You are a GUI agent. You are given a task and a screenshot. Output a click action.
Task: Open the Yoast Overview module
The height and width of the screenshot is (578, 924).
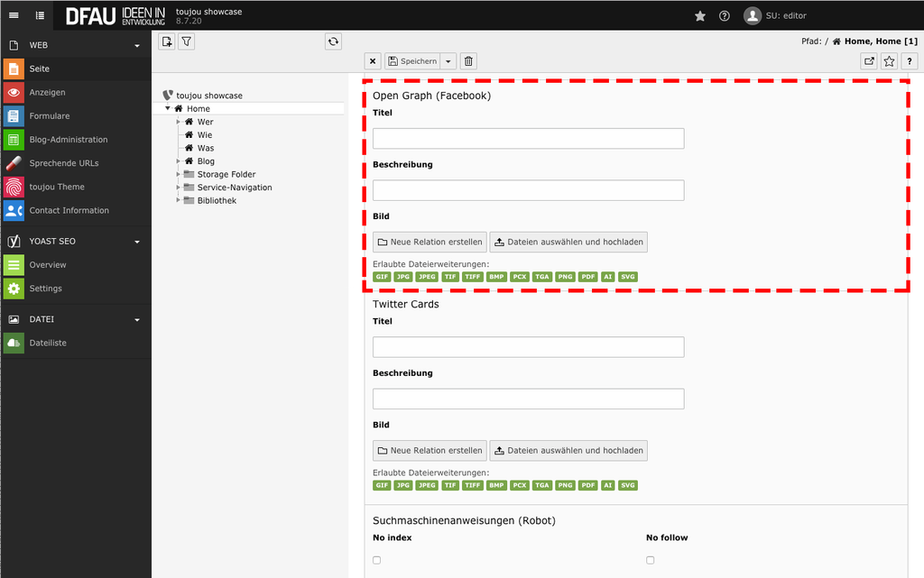point(76,265)
